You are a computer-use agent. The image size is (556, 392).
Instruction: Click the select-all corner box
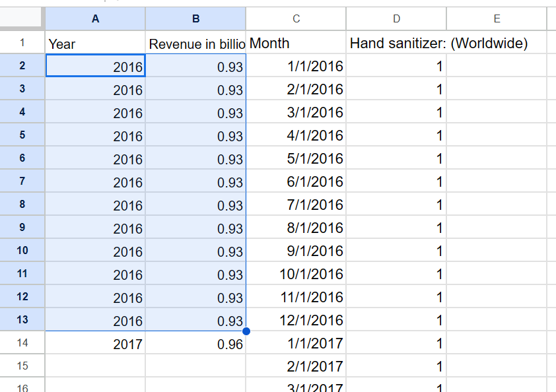coord(20,17)
